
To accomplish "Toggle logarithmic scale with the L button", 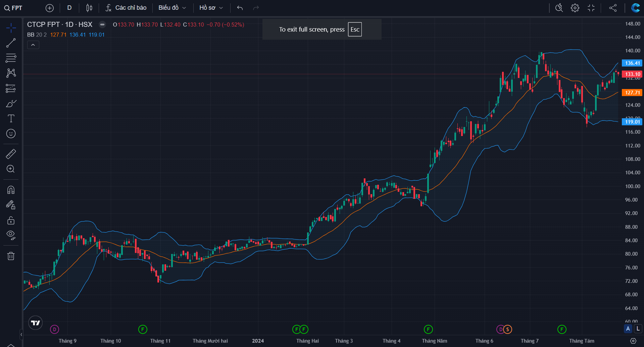I will 638,329.
